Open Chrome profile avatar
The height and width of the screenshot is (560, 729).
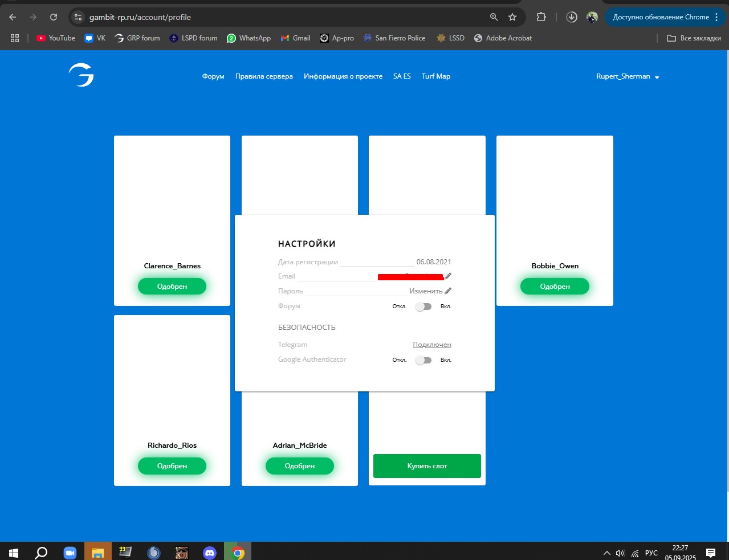point(592,17)
